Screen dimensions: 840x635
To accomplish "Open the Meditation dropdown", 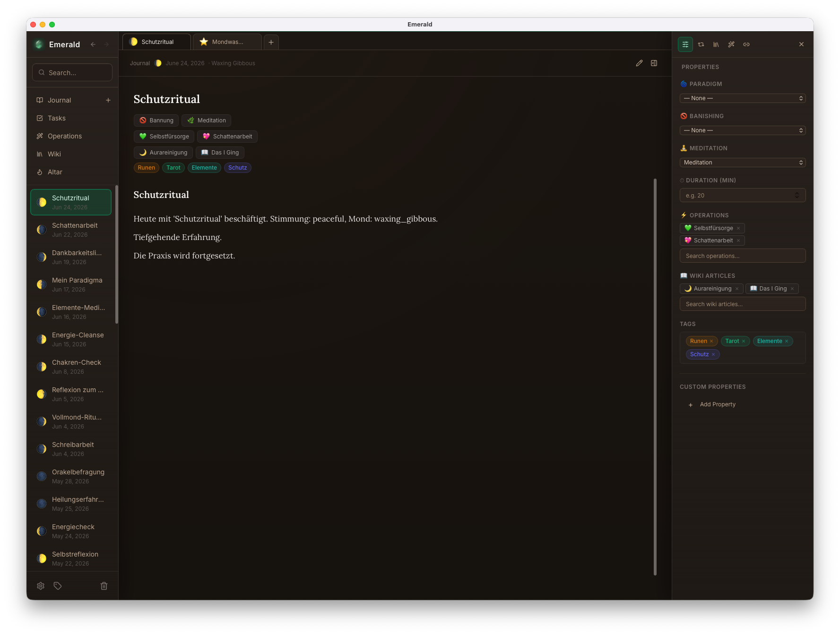I will (x=743, y=163).
